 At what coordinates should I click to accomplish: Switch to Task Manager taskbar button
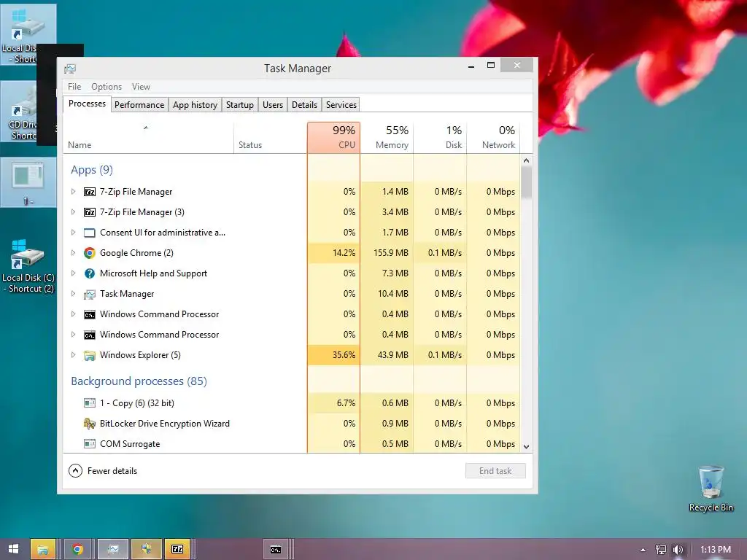click(x=113, y=549)
